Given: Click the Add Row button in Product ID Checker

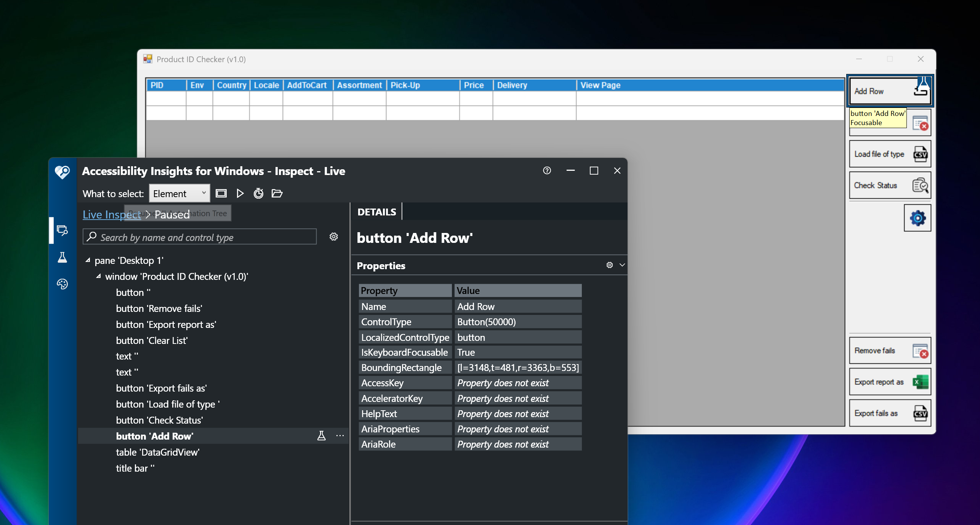Looking at the screenshot, I should tap(890, 91).
